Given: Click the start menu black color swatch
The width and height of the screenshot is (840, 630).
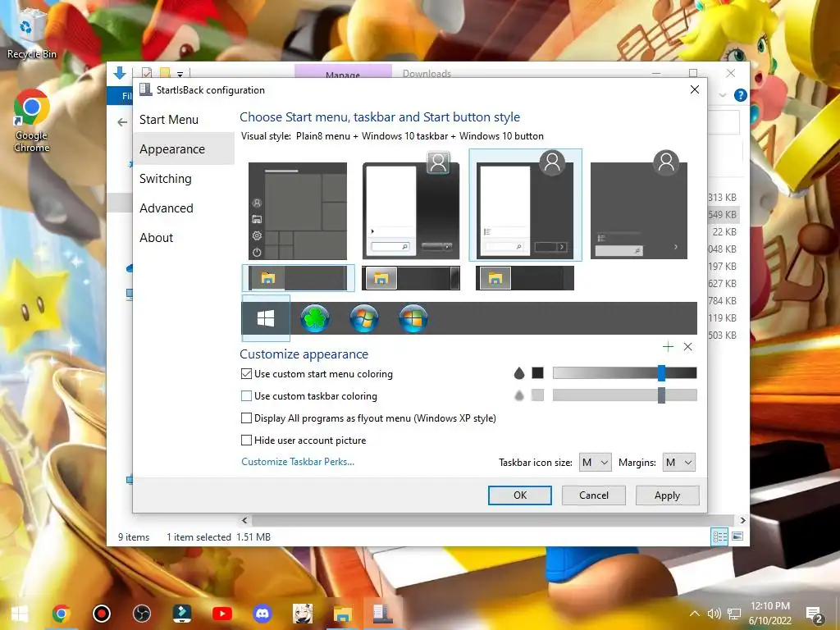Looking at the screenshot, I should (537, 373).
